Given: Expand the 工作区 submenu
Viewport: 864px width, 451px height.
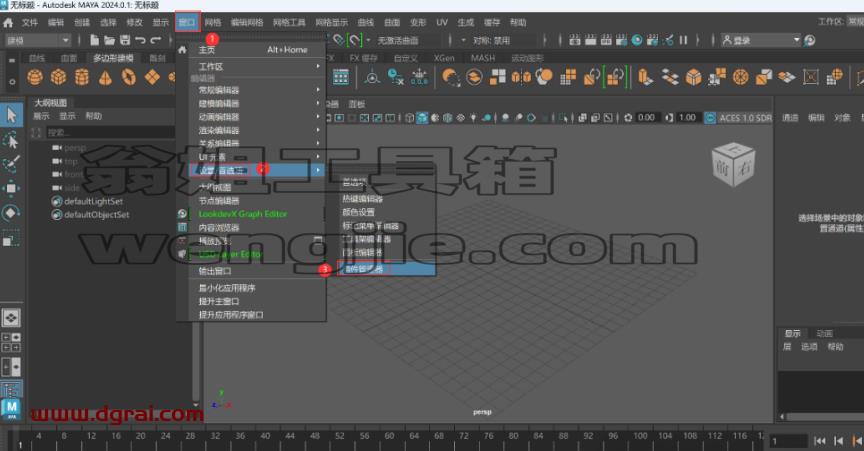Looking at the screenshot, I should tap(257, 67).
